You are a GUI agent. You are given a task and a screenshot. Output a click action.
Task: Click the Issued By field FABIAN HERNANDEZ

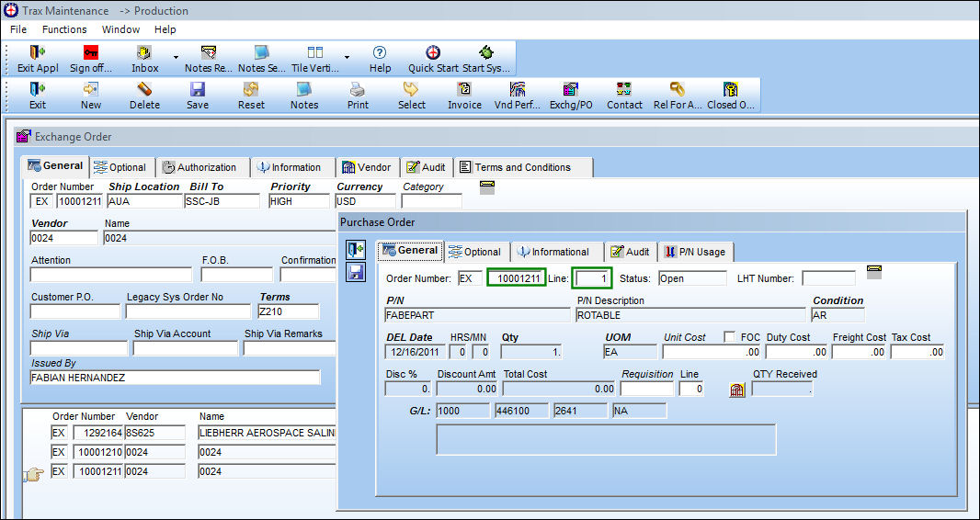tap(175, 378)
